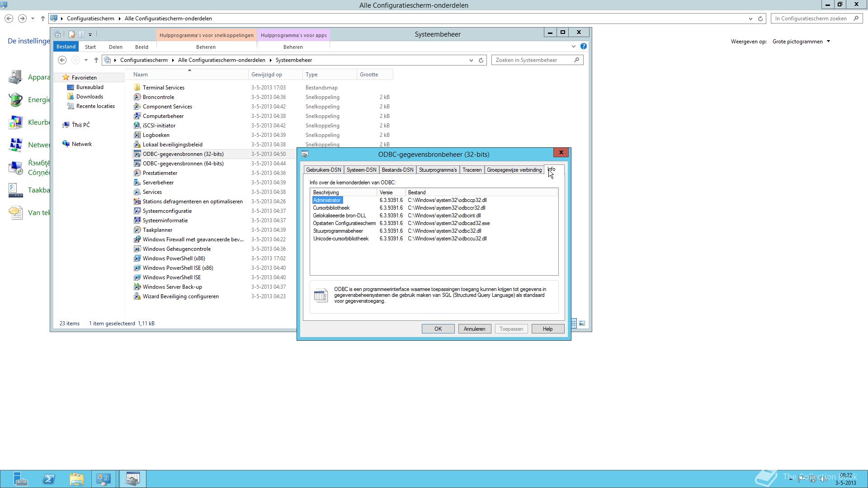Viewport: 868px width, 488px height.
Task: Switch to the Stuurprogramma's tab
Action: pos(438,170)
